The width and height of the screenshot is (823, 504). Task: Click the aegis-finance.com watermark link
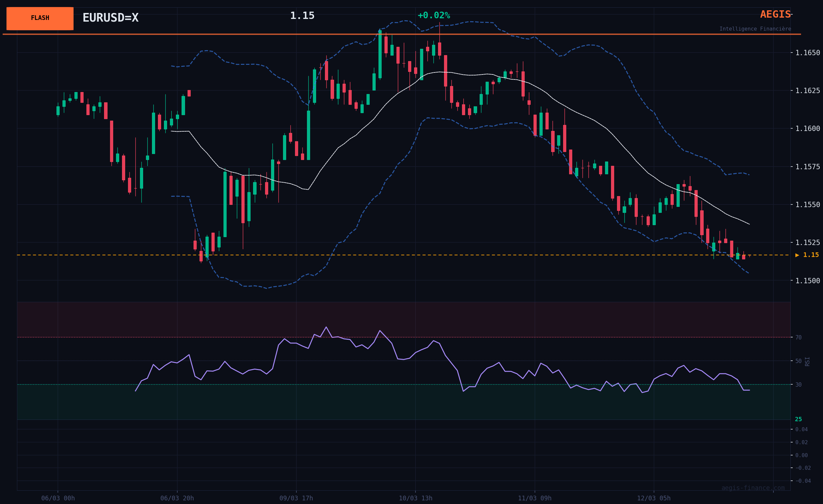pos(753,488)
